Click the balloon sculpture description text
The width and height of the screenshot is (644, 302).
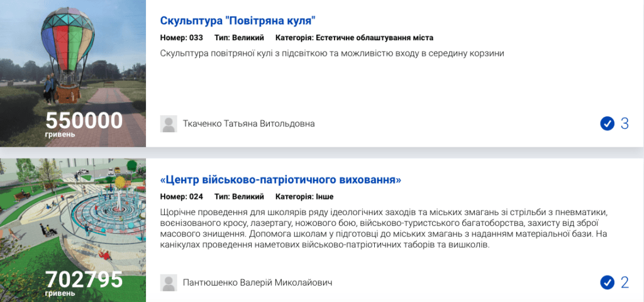[x=332, y=53]
